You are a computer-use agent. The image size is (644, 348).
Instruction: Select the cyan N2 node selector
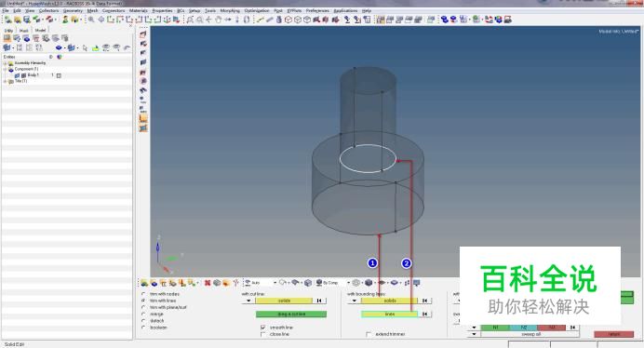pos(524,328)
